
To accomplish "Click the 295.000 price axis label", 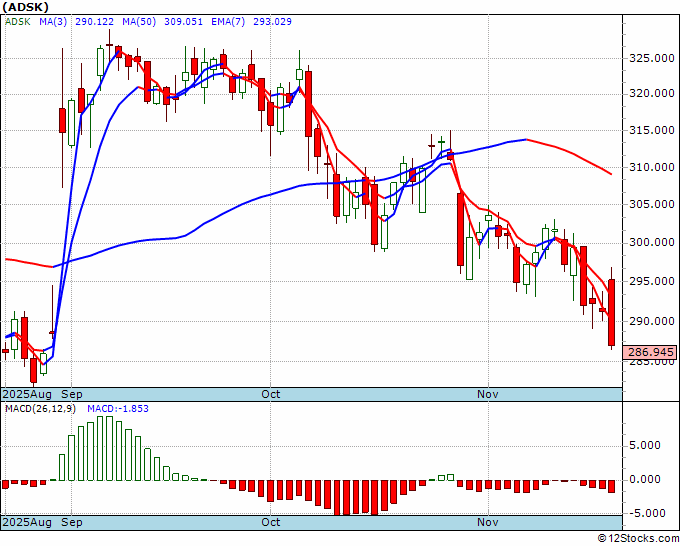I will [652, 281].
